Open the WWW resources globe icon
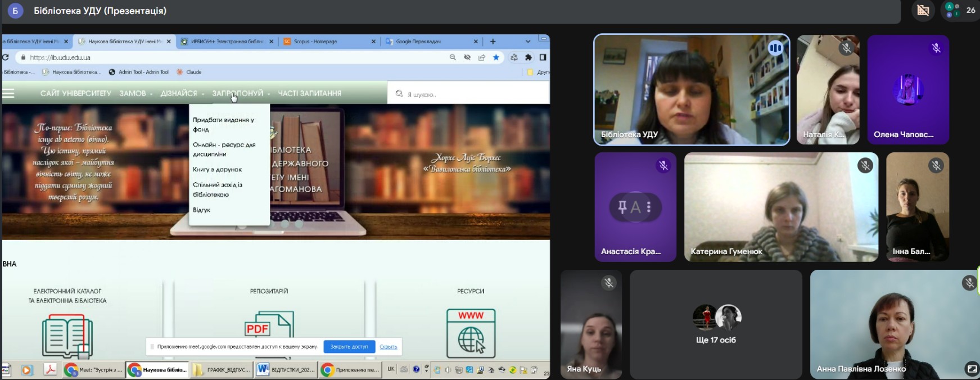Image resolution: width=980 pixels, height=380 pixels. [x=471, y=333]
